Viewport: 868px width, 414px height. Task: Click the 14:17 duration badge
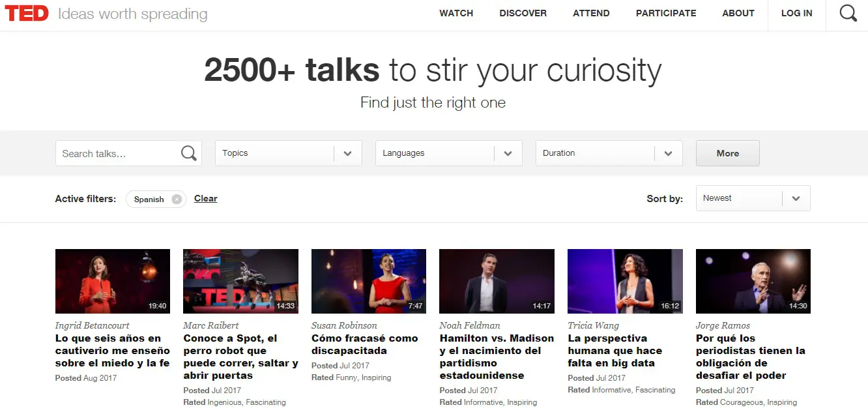(x=542, y=306)
